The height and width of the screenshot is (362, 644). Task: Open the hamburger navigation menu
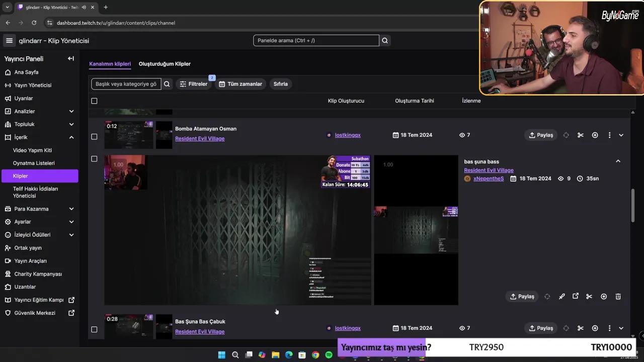[x=9, y=41]
